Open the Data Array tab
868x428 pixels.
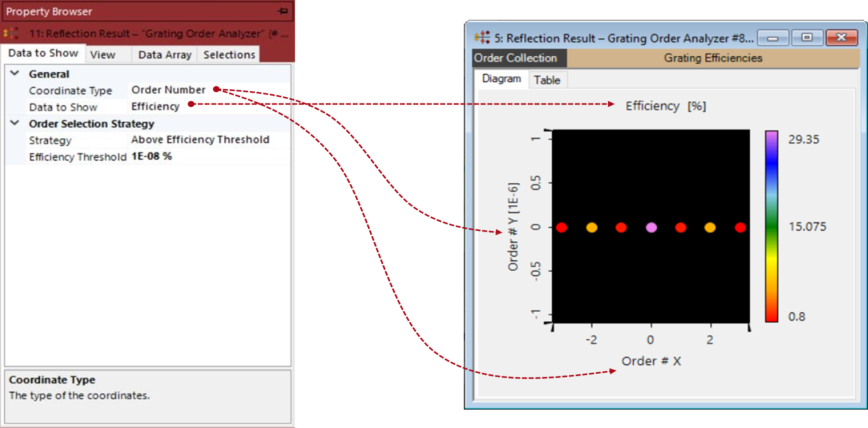[165, 55]
